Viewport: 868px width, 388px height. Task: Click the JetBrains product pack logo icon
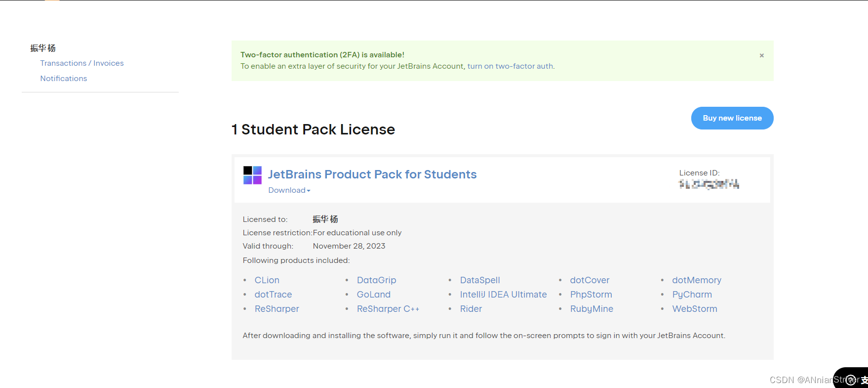click(x=252, y=175)
